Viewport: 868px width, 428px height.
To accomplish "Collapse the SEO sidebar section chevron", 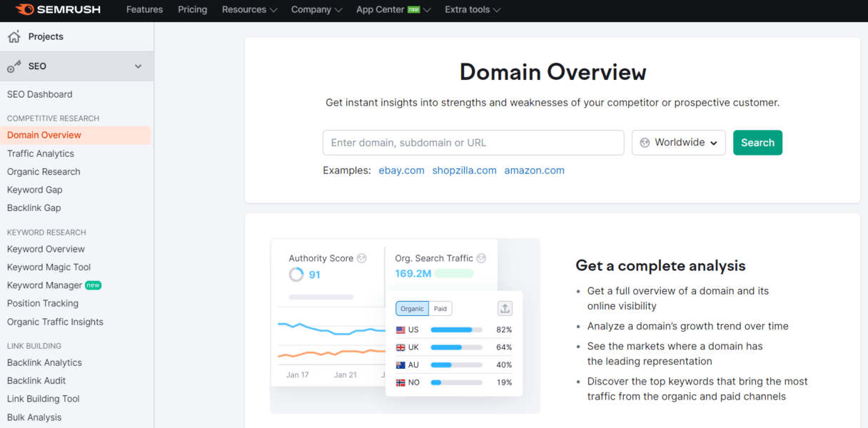I will pyautogui.click(x=138, y=66).
